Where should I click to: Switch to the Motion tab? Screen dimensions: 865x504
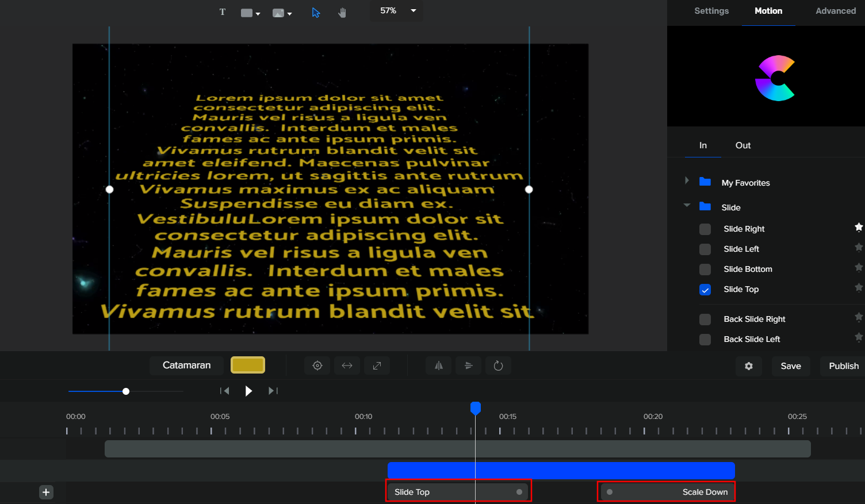point(768,11)
